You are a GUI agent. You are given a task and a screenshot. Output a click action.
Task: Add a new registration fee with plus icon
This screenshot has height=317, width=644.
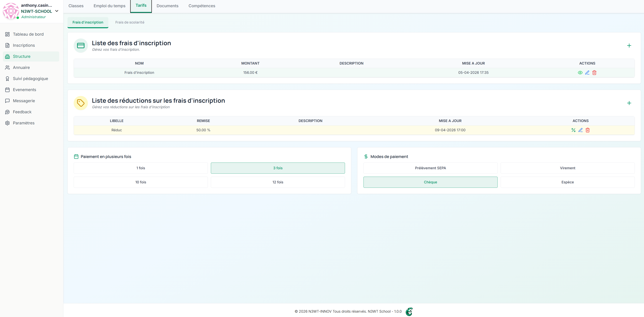[629, 45]
